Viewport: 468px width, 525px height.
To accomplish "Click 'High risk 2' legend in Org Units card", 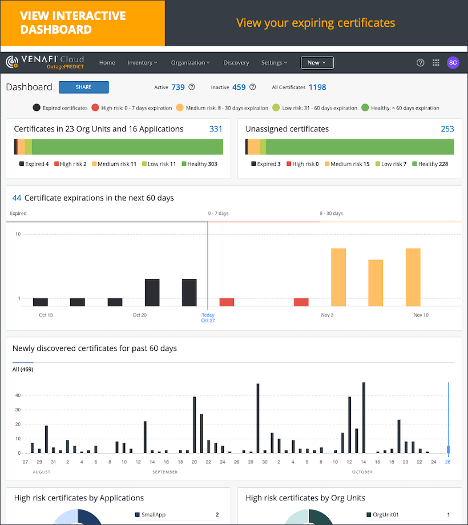I will [x=70, y=164].
